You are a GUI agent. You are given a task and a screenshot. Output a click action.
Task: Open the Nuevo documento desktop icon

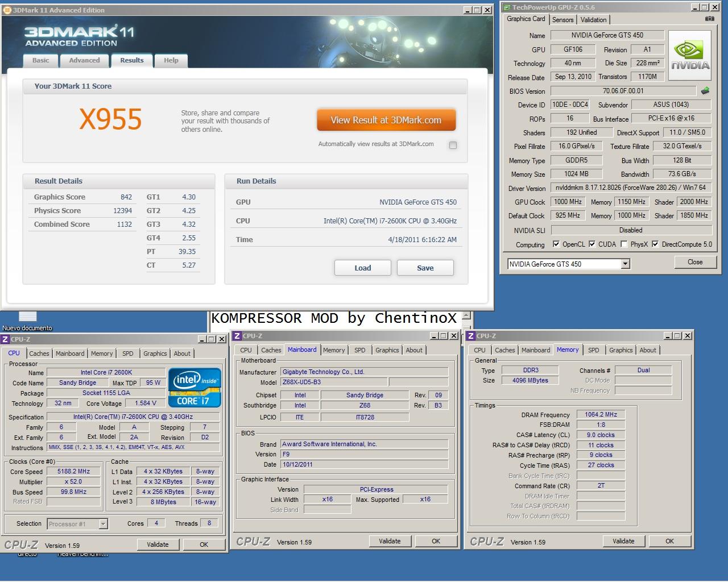click(x=27, y=322)
